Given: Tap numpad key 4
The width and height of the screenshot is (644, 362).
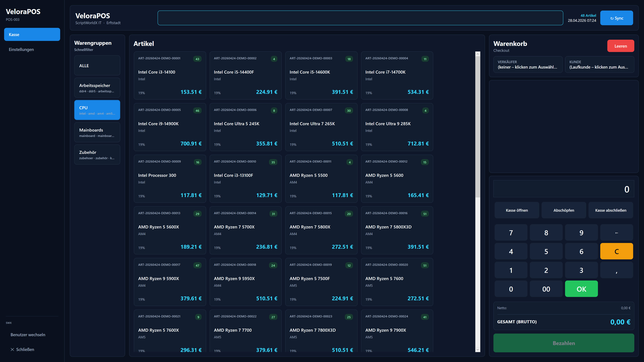Looking at the screenshot, I should click(x=511, y=251).
